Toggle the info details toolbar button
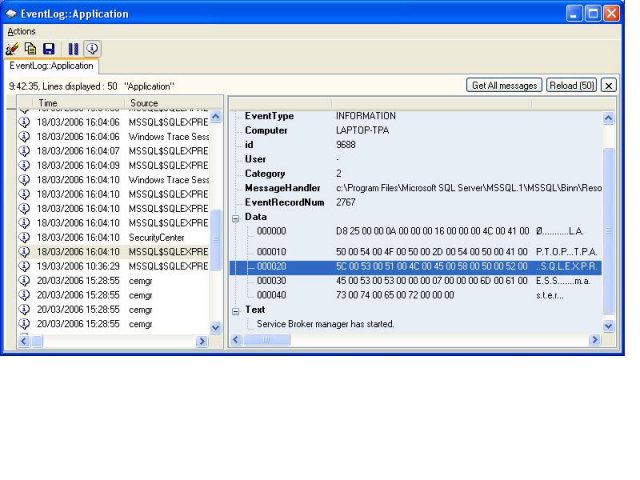 (x=92, y=49)
